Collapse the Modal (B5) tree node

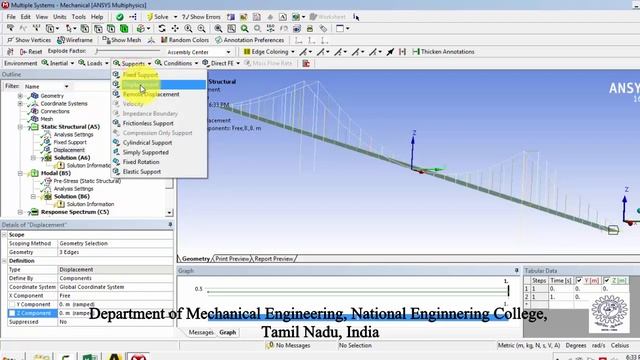(20, 173)
